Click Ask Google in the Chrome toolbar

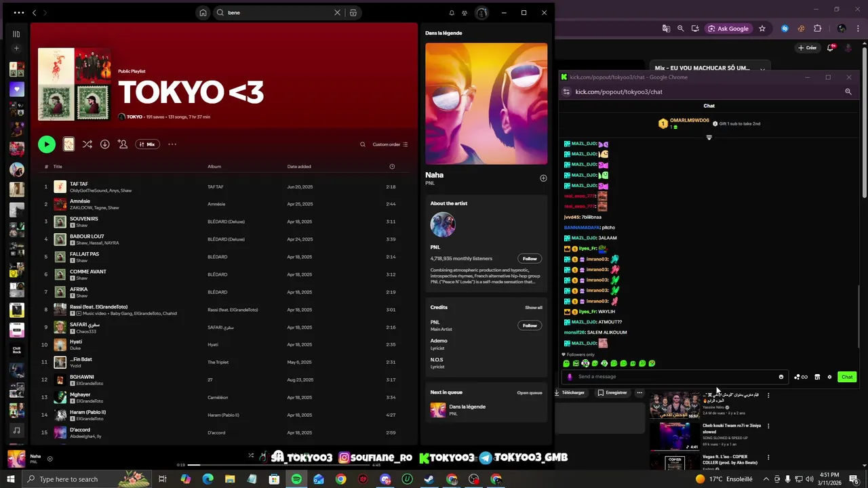(x=729, y=28)
